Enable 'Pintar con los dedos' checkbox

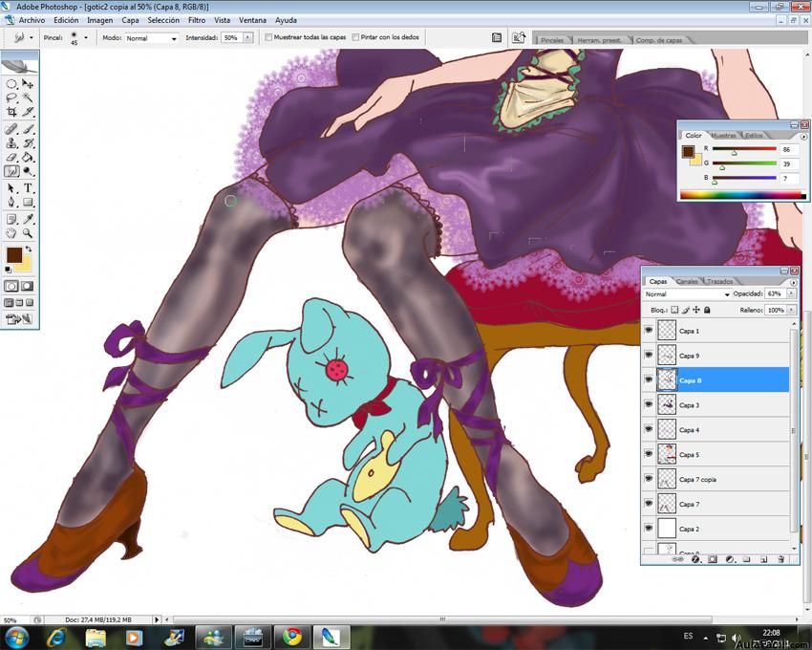[x=355, y=37]
